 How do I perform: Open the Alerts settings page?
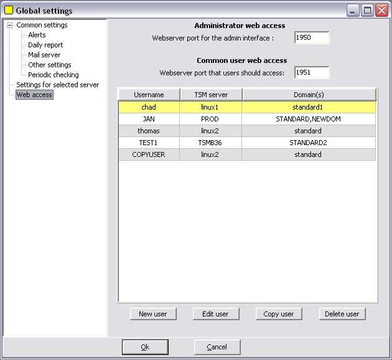click(x=37, y=35)
